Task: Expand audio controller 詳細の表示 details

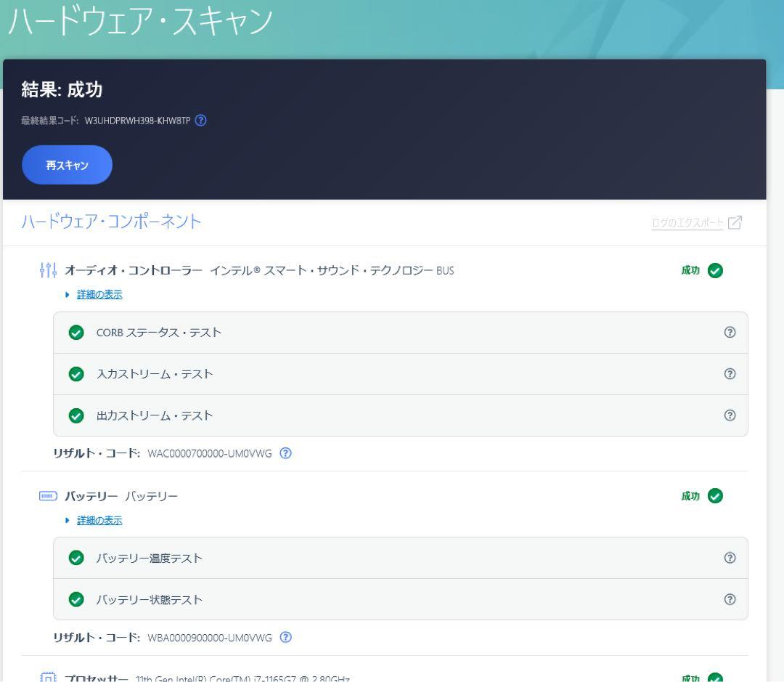Action: (99, 294)
